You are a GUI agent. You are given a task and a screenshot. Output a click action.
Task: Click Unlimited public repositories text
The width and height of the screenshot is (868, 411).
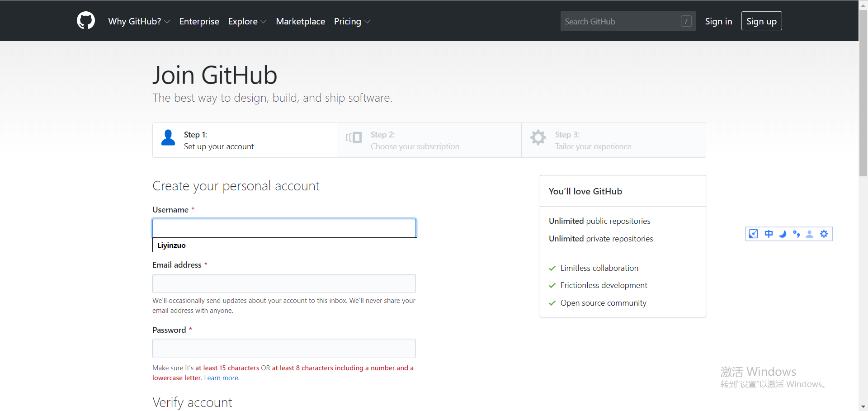pos(599,221)
